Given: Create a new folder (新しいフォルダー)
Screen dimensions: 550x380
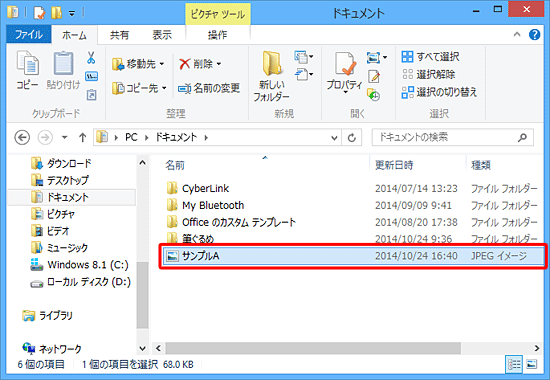Looking at the screenshot, I should point(271,76).
